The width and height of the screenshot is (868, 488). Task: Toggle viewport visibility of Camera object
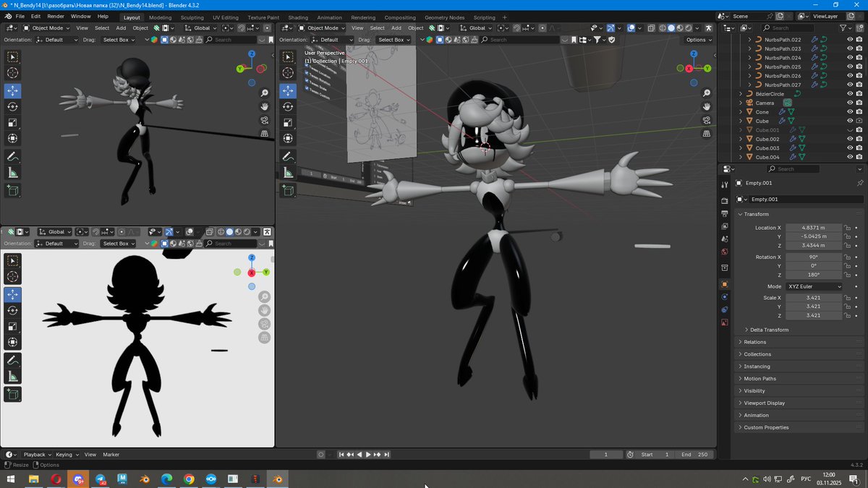pyautogui.click(x=850, y=103)
